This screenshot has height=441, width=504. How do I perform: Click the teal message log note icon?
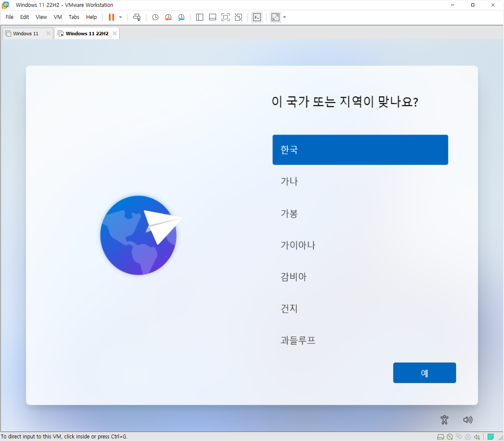tap(491, 437)
